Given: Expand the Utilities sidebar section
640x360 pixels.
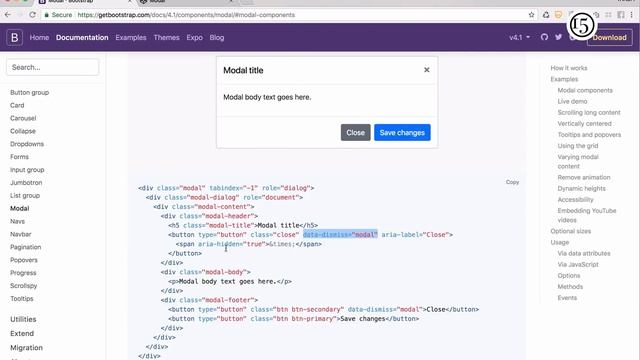Looking at the screenshot, I should (x=23, y=319).
